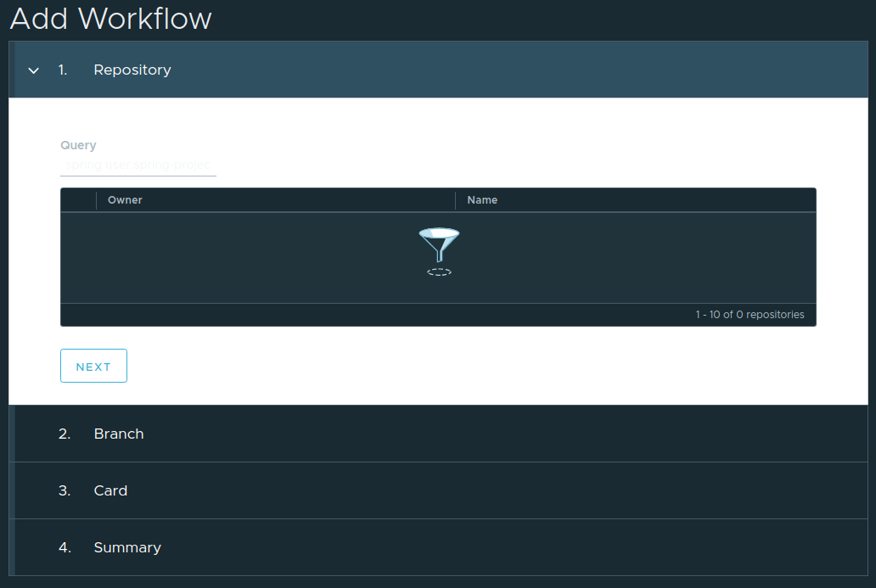Sort repositories by Owner column

125,200
